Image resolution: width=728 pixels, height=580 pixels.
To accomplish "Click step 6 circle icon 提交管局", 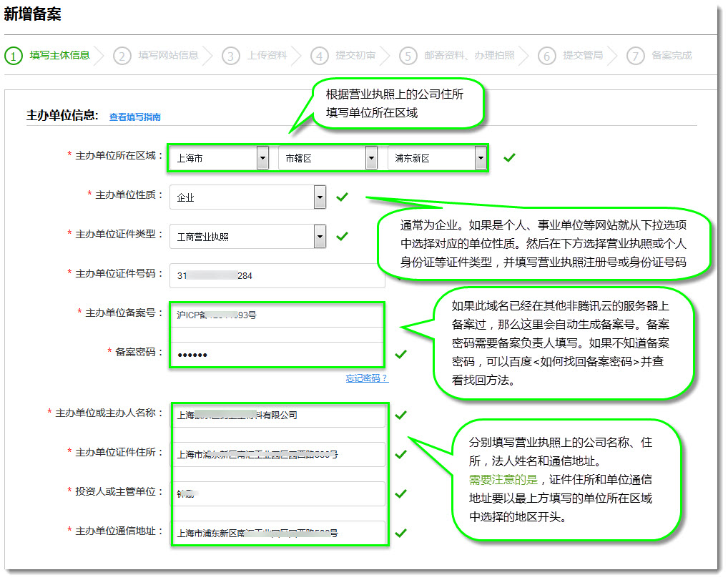I will tap(546, 56).
